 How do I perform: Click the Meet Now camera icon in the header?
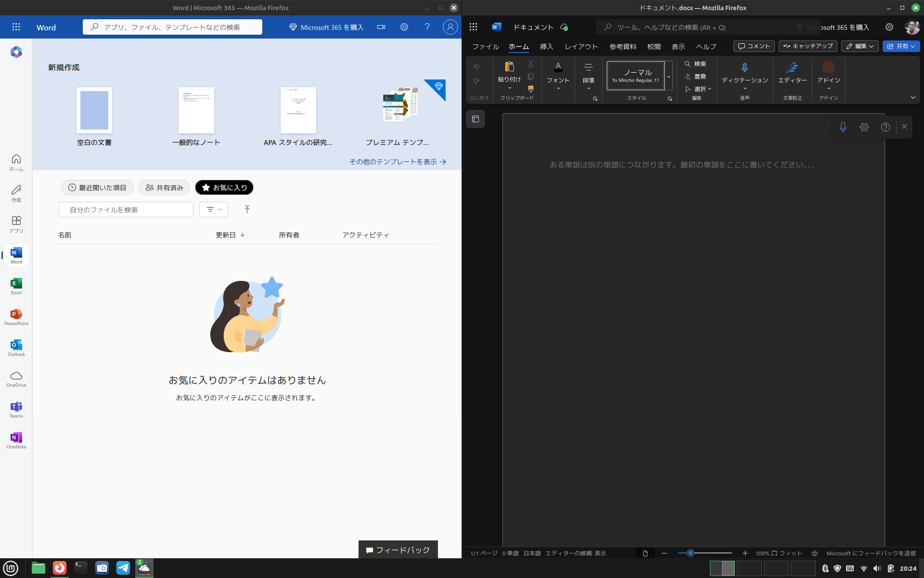point(381,27)
